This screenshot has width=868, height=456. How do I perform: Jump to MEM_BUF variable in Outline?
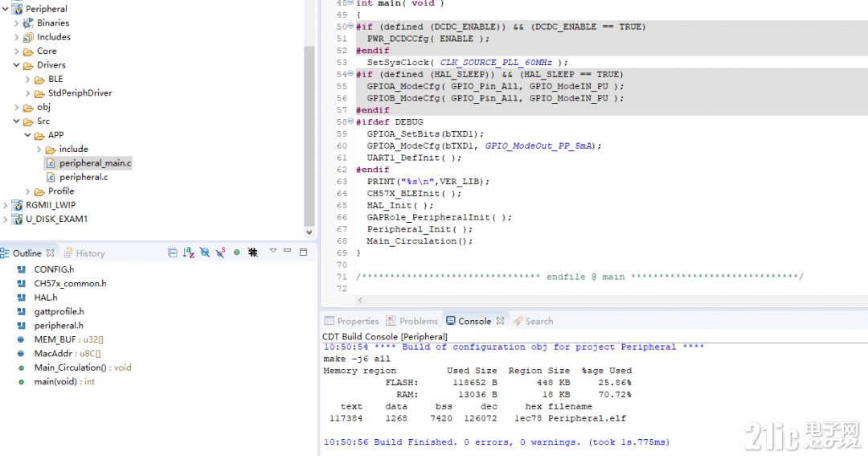point(68,339)
